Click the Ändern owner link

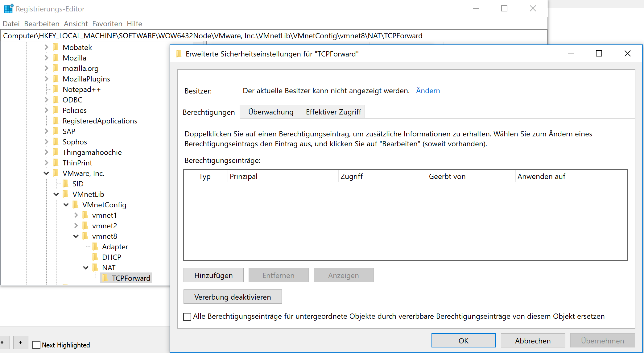[x=428, y=91]
